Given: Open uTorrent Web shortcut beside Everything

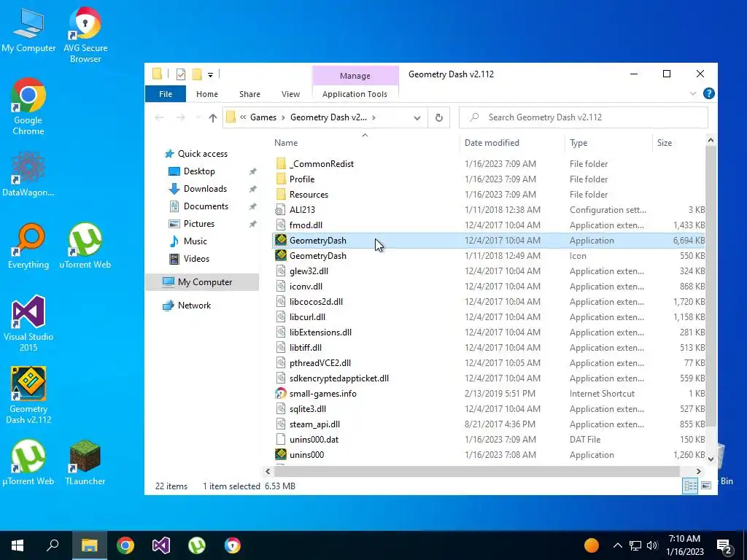Looking at the screenshot, I should point(85,246).
